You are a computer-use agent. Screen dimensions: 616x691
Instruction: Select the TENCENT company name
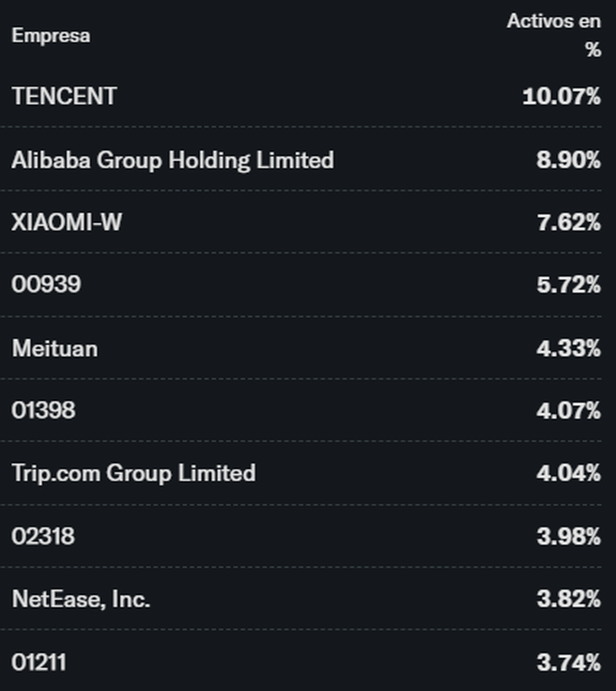[x=64, y=96]
